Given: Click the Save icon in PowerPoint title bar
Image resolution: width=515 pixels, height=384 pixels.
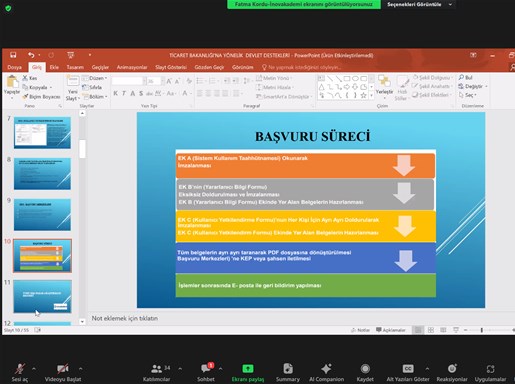Looking at the screenshot, I should point(13,55).
